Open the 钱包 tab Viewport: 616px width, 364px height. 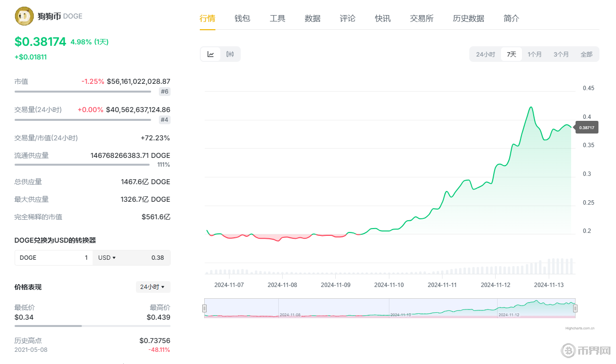[242, 19]
